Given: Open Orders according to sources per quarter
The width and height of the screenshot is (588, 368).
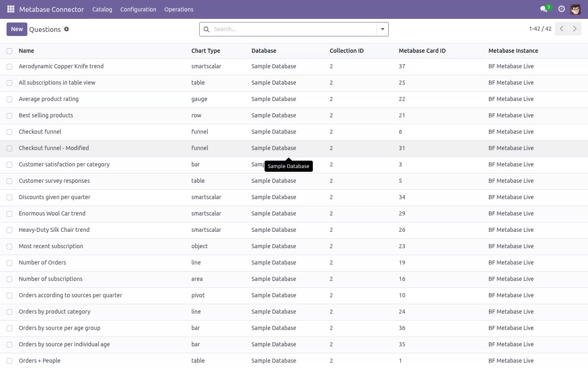Looking at the screenshot, I should [x=70, y=295].
